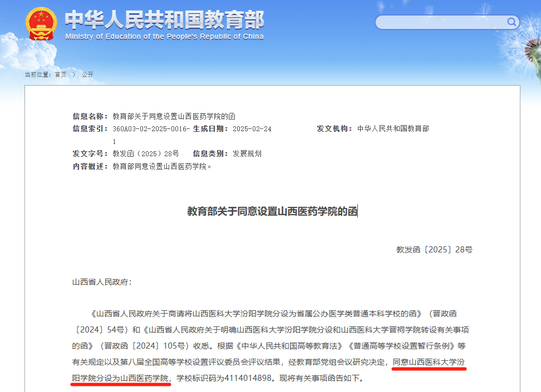Click the search magnifier icon
The image size is (541, 392).
[510, 22]
